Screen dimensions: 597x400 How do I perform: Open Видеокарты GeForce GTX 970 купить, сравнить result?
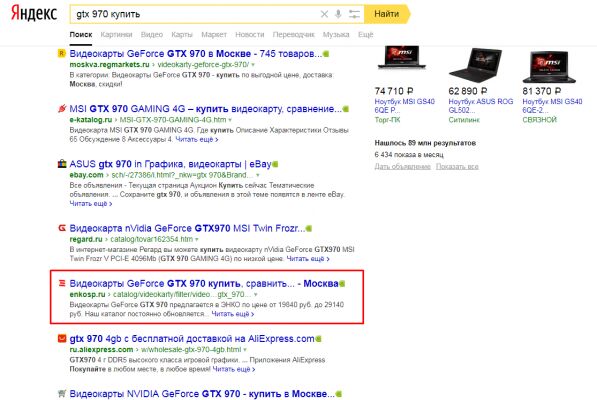point(204,284)
